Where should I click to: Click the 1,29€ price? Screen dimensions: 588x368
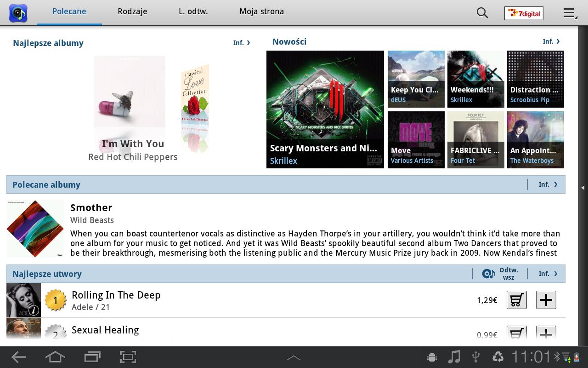(x=487, y=300)
